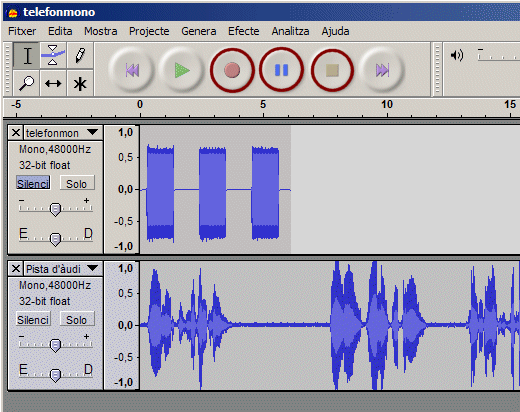The width and height of the screenshot is (520, 412).
Task: Select the Multi-tool asterisk icon
Action: (x=80, y=83)
